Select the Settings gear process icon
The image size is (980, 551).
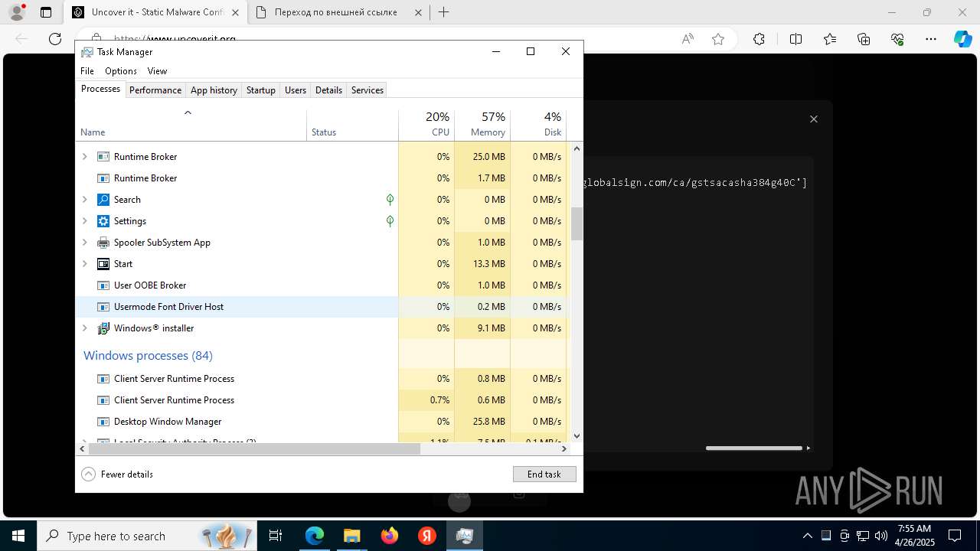pos(103,220)
